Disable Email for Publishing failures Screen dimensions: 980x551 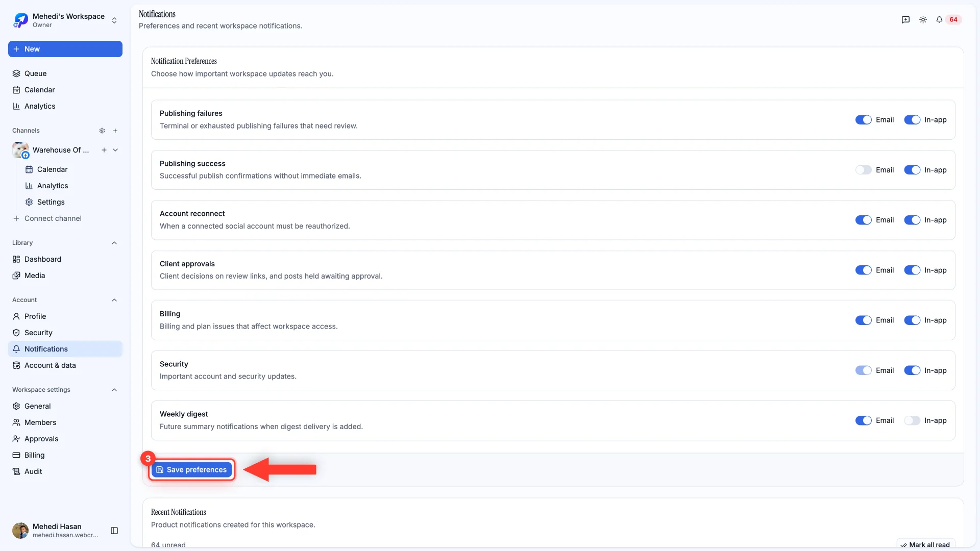point(863,120)
